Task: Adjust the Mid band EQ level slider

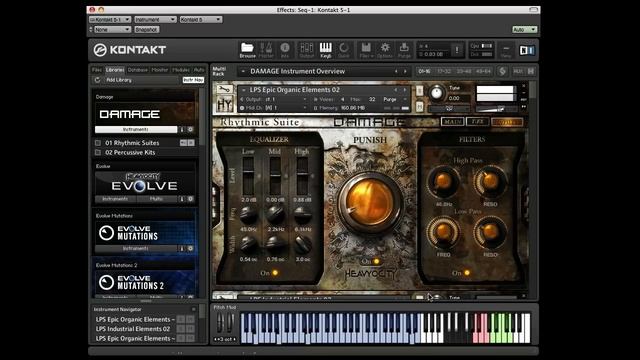Action: [x=275, y=176]
